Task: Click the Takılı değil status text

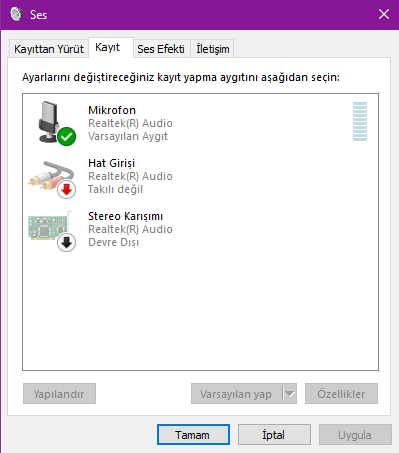Action: [x=115, y=189]
